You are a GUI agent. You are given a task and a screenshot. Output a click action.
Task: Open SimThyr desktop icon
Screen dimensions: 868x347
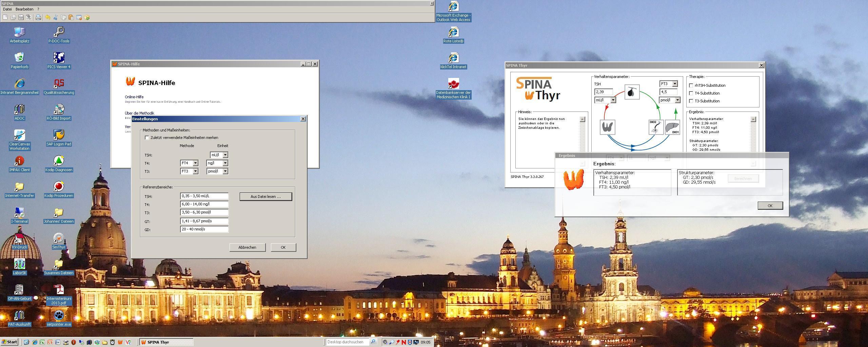(59, 241)
